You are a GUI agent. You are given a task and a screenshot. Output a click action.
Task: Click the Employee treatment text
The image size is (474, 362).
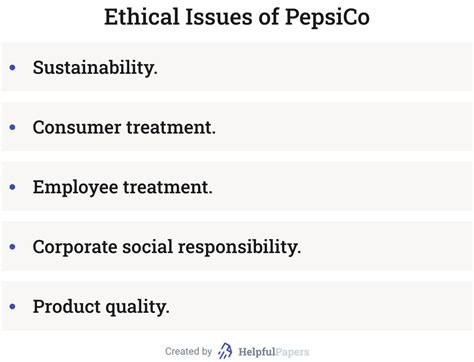coord(122,187)
